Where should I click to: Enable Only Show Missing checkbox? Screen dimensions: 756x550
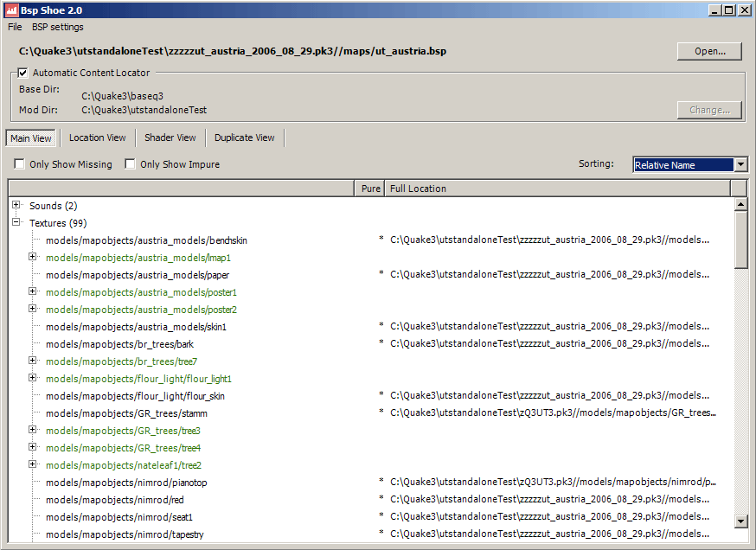19,164
